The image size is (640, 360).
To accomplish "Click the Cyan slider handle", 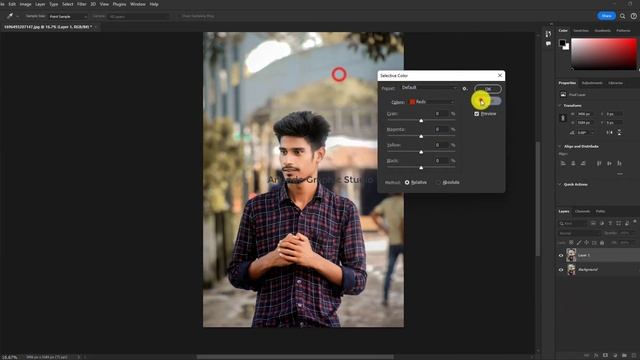I will 421,120.
